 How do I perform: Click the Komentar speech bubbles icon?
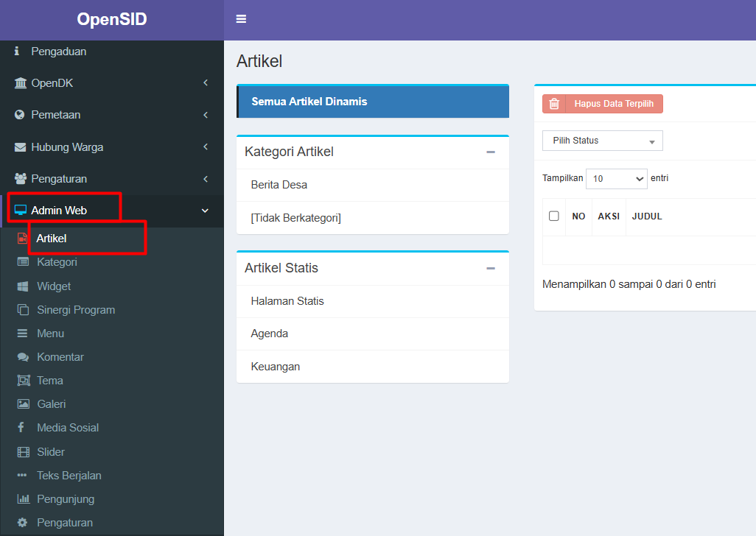pos(23,357)
